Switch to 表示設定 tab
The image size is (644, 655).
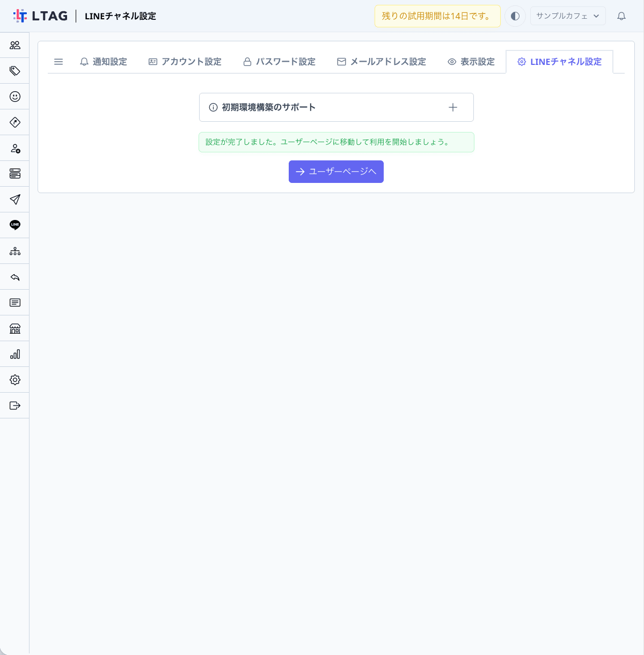[x=471, y=62]
